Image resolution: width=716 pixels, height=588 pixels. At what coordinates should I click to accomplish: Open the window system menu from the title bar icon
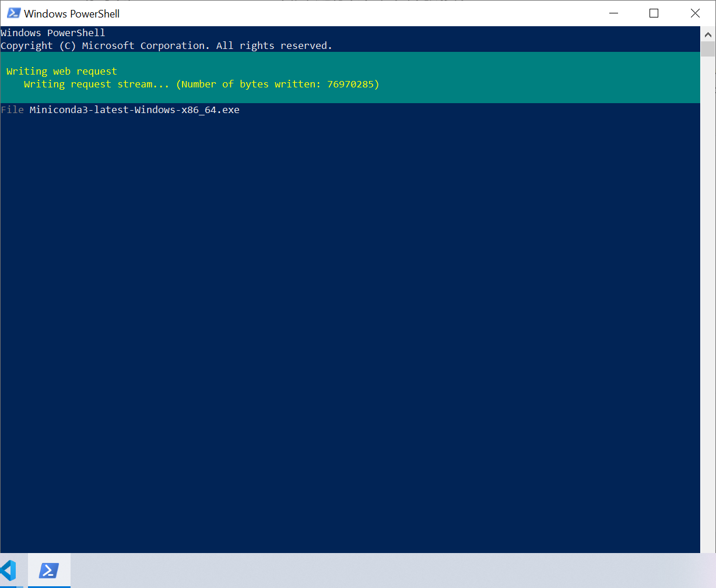pyautogui.click(x=13, y=13)
